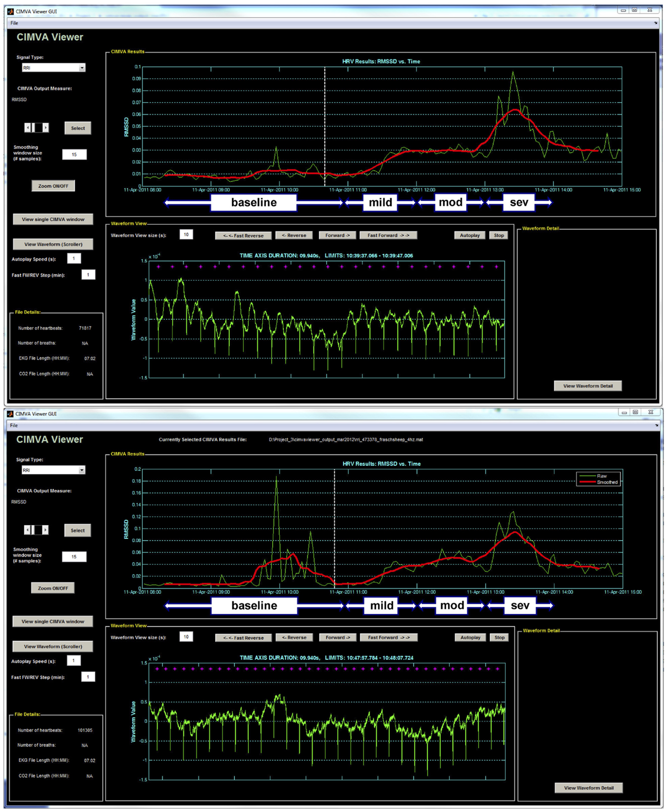The image size is (668, 812).
Task: Click bottom window time axis limits text 10:47:57.784
Action: point(363,658)
